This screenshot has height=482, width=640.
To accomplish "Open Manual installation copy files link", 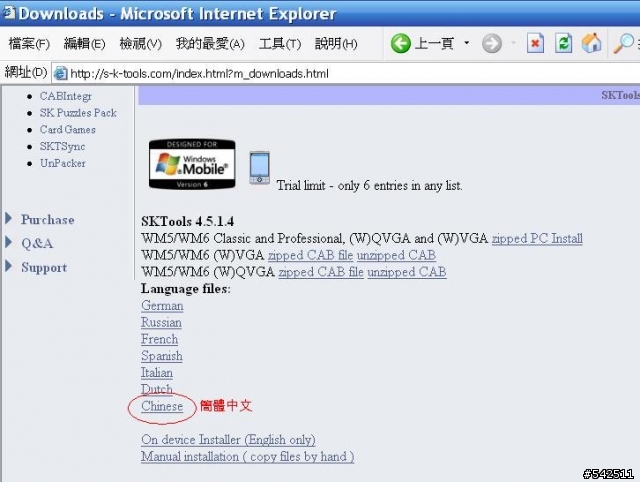I will [x=248, y=456].
